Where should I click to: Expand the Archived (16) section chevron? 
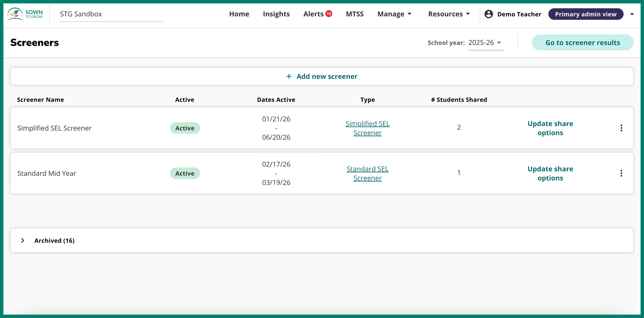pyautogui.click(x=22, y=240)
